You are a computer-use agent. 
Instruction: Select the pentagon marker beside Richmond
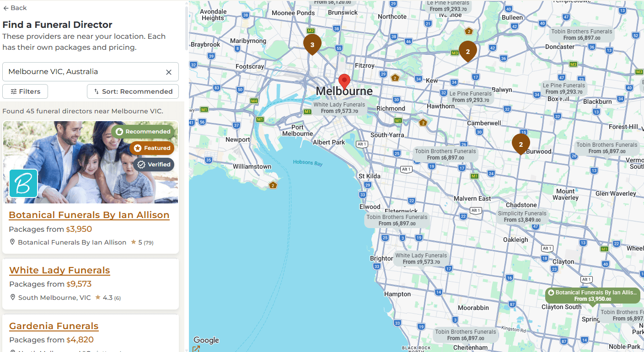coord(423,123)
